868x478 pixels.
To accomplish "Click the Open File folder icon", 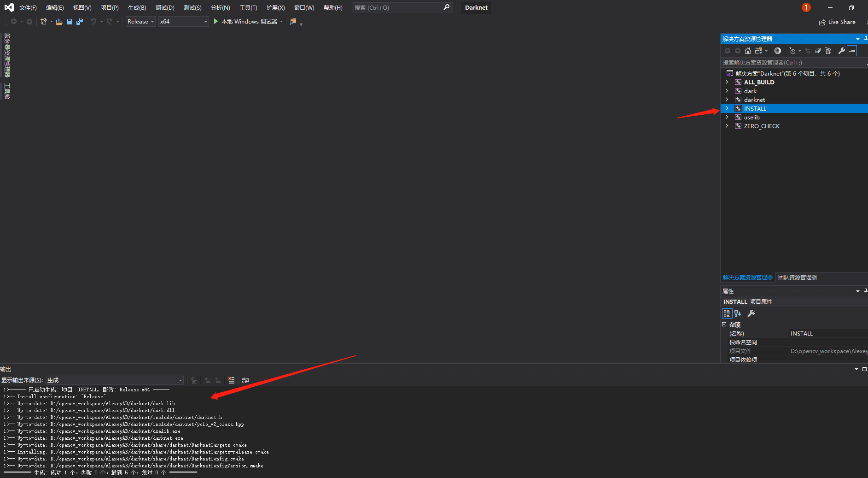I will [x=59, y=22].
